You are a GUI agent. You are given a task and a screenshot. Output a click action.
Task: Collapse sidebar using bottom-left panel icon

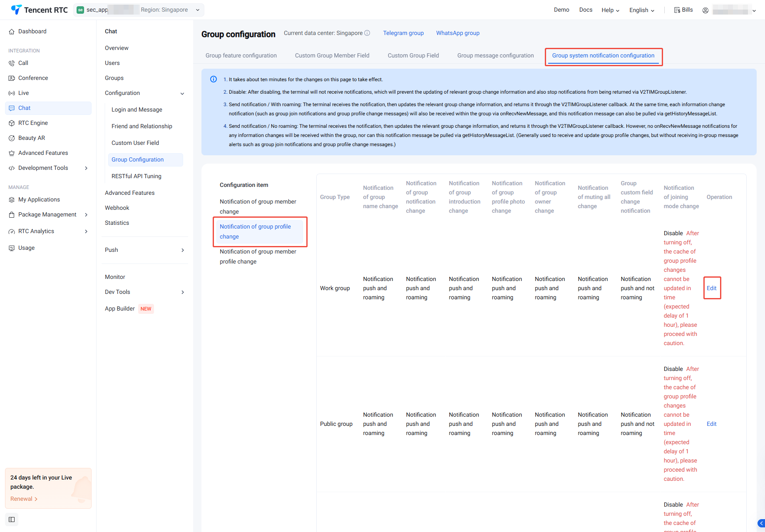12,520
